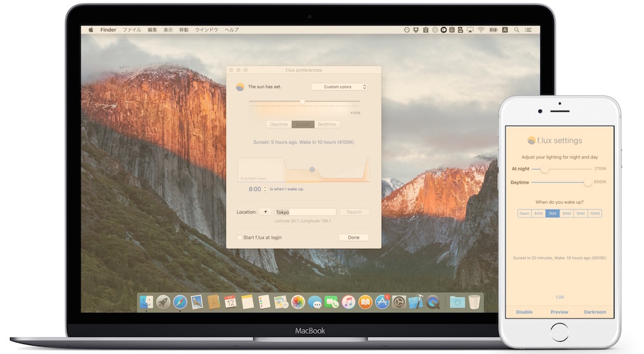Open the Calendar icon showing 12
This screenshot has height=354, width=644.
(231, 302)
